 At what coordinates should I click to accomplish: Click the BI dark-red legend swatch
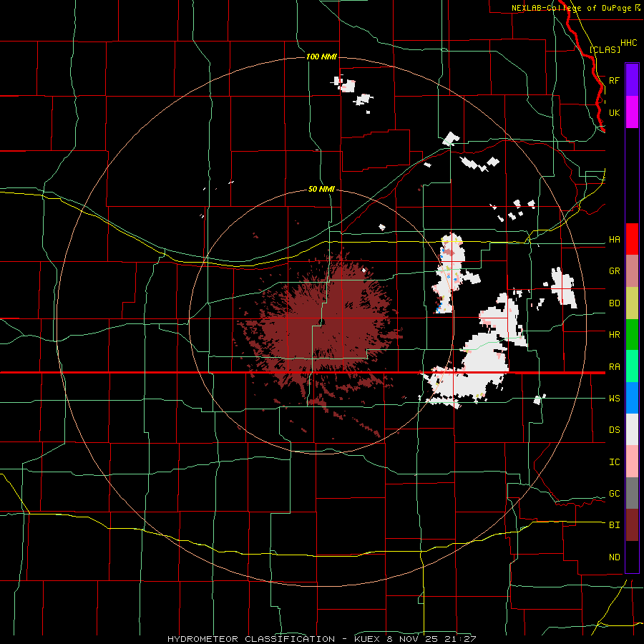point(632,525)
